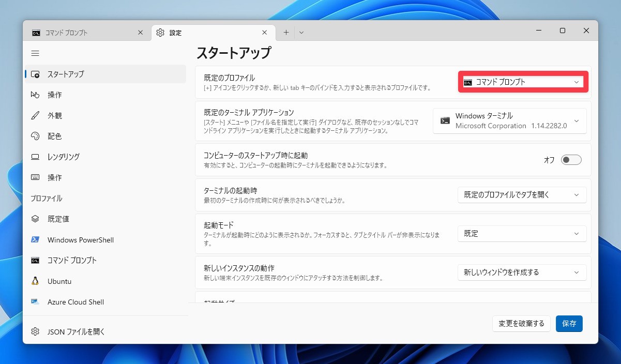Click JSON ファイルを開く gear item

75,331
